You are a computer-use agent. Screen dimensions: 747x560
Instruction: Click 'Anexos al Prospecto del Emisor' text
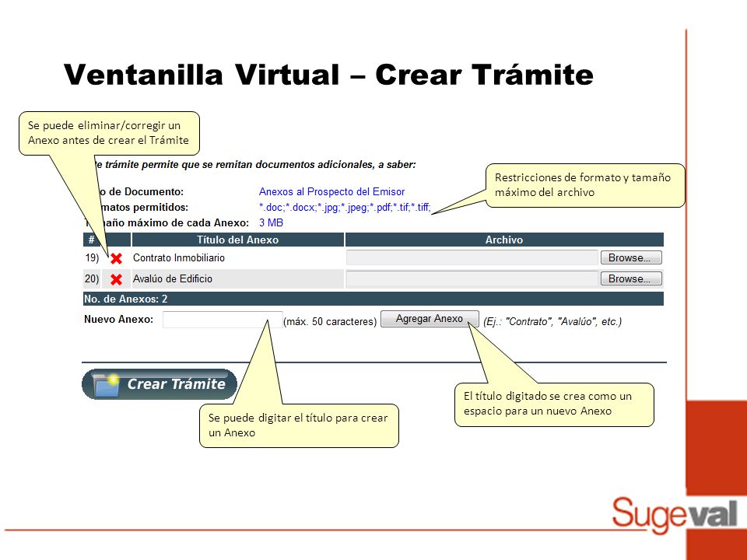tap(331, 191)
